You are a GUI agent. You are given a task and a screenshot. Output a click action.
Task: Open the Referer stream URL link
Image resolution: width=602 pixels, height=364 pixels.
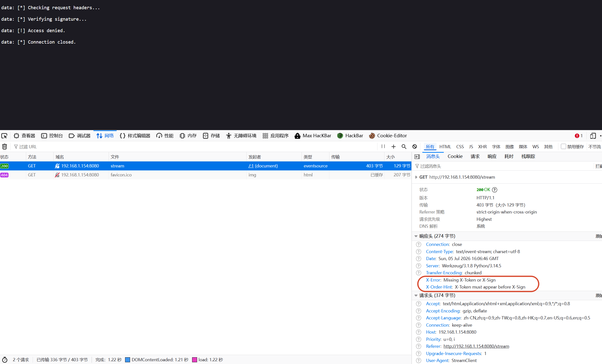pyautogui.click(x=476, y=346)
